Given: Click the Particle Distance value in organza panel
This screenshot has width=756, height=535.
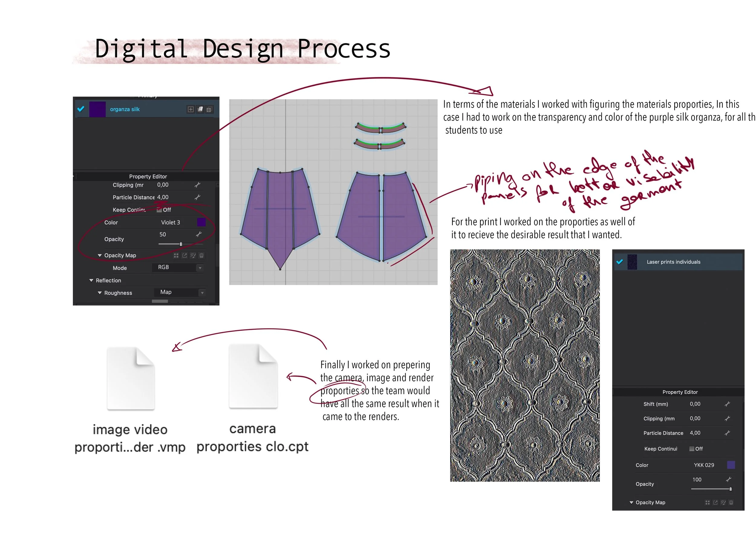Looking at the screenshot, I should (163, 197).
